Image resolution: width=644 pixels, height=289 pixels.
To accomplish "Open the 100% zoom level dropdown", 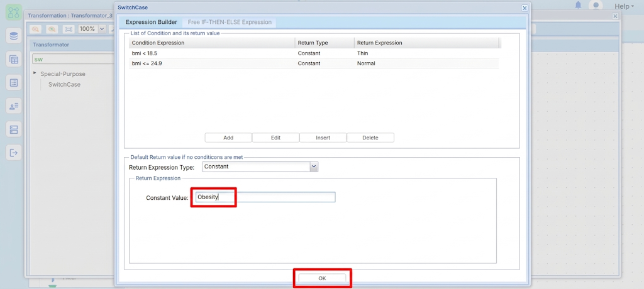I will [x=102, y=29].
